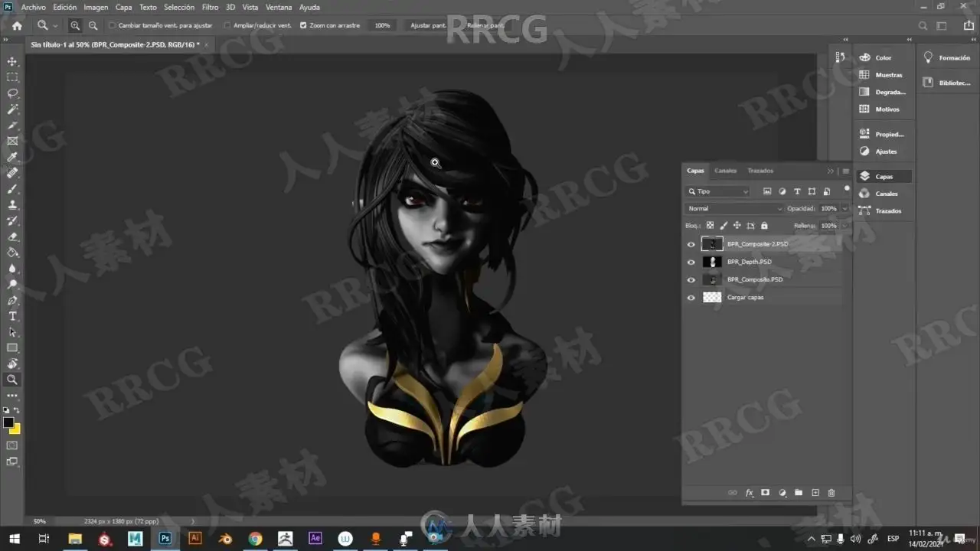
Task: Click the foreground color swatch
Action: (x=8, y=422)
